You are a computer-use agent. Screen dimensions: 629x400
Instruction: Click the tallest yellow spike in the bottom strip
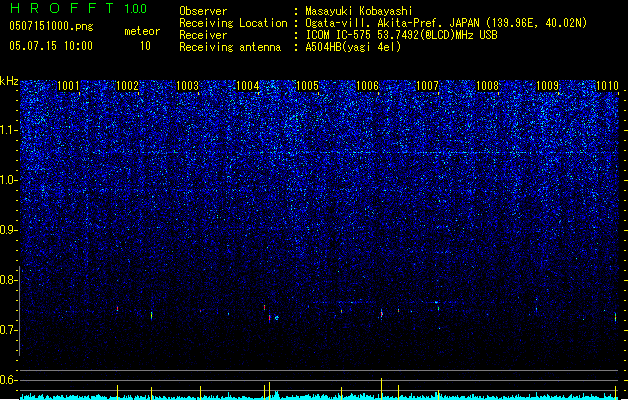(381, 388)
